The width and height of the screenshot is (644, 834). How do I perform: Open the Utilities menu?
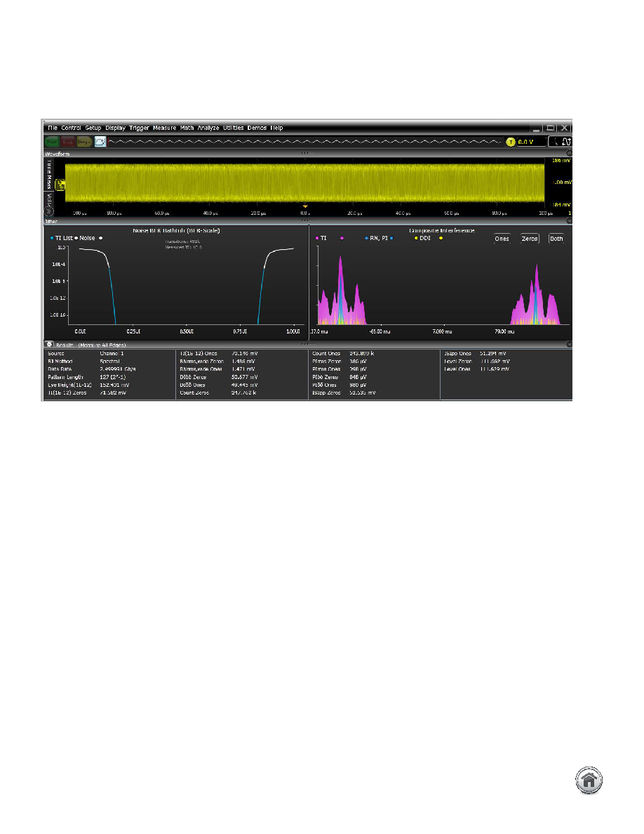tap(234, 128)
